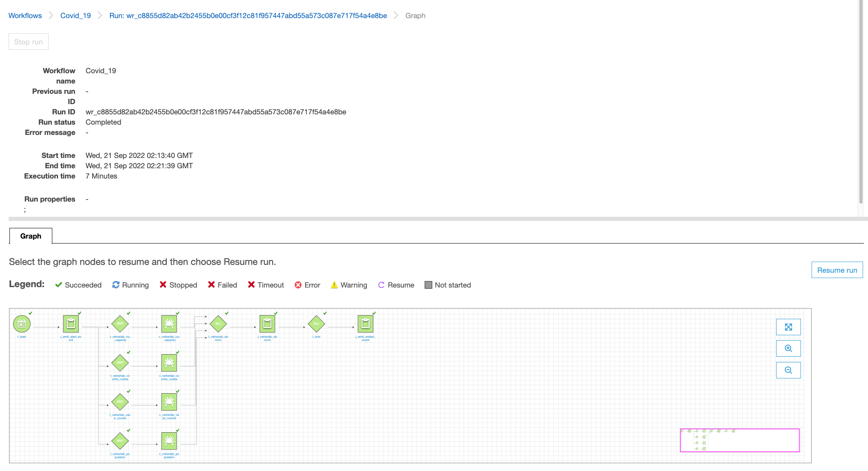This screenshot has width=868, height=471.
Task: Zoom in on the workflow graph
Action: coord(788,348)
